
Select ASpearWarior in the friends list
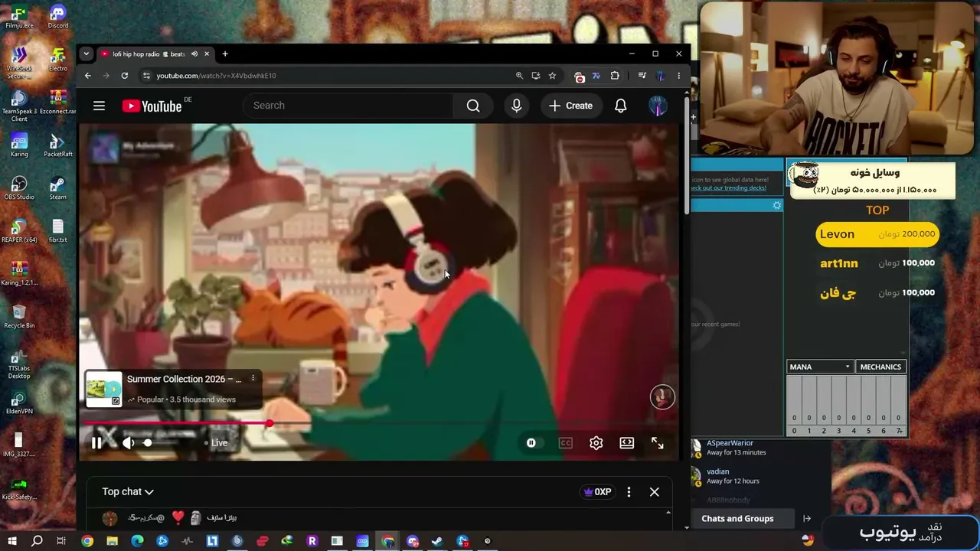point(730,443)
